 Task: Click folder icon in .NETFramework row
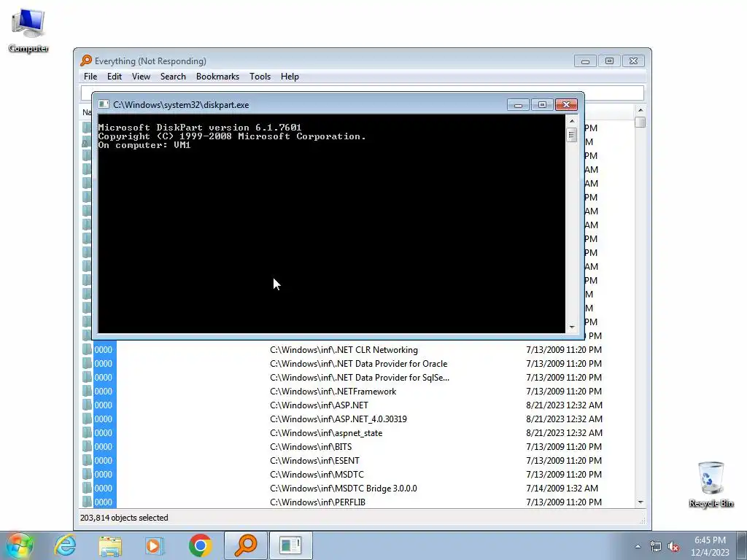(x=87, y=391)
